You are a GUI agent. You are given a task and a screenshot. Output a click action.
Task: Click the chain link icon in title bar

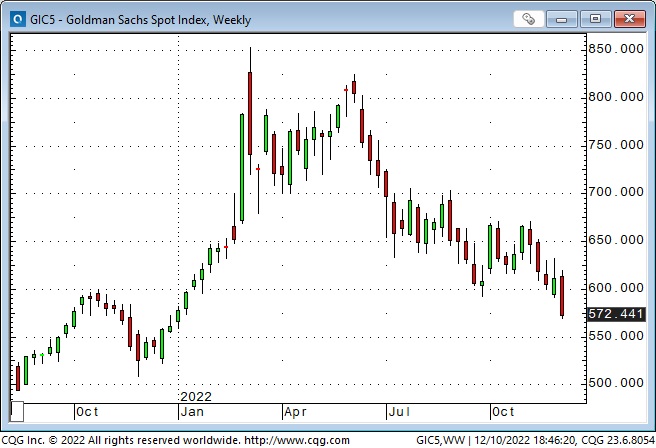528,19
